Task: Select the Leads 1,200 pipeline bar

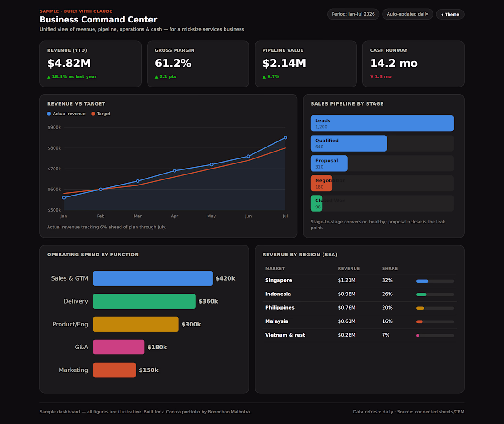Action: (382, 123)
